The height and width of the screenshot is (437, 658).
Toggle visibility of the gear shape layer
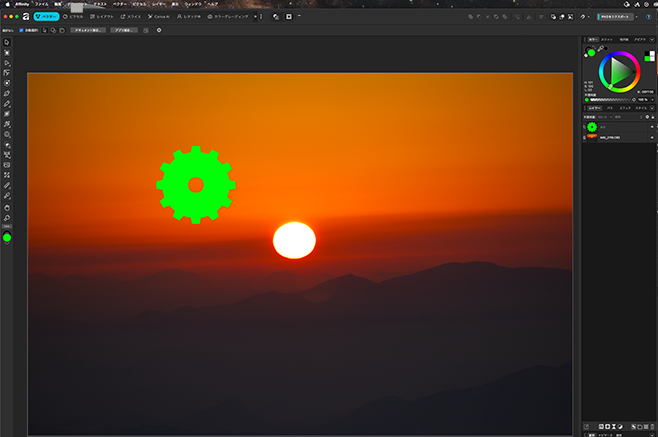(650, 127)
